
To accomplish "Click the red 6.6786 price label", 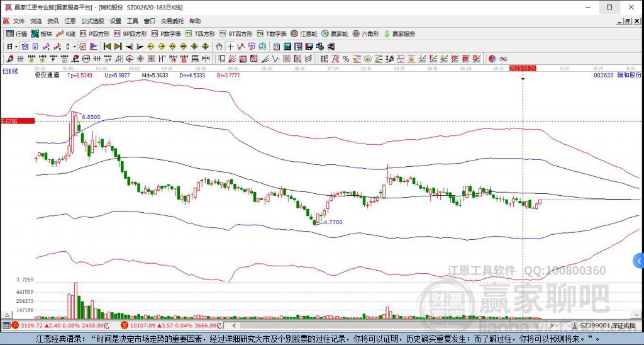I will 18,121.
